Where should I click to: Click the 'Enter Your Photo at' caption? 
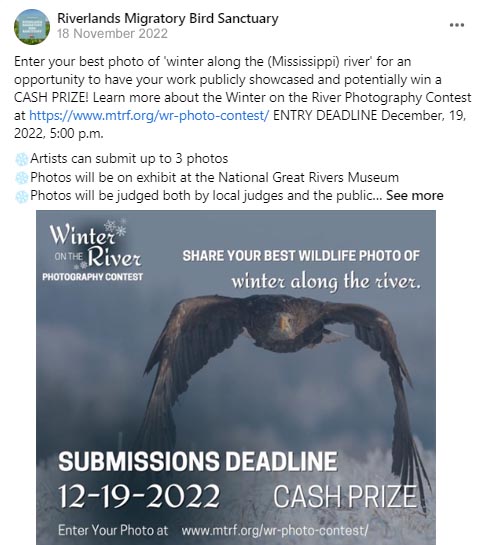coord(113,530)
